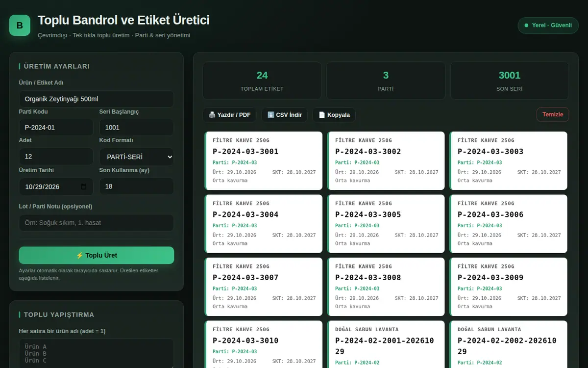
Task: Select label card P-2024-03-3002
Action: point(386,160)
